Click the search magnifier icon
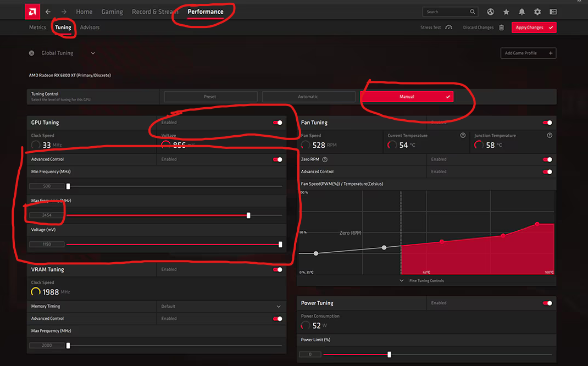Viewport: 588px width, 366px height. 473,12
